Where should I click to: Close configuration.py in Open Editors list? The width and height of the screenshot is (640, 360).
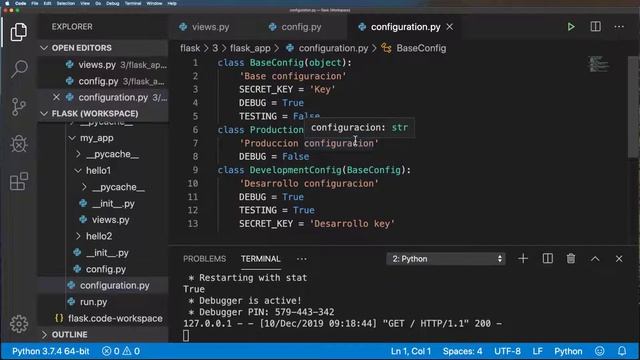point(56,97)
